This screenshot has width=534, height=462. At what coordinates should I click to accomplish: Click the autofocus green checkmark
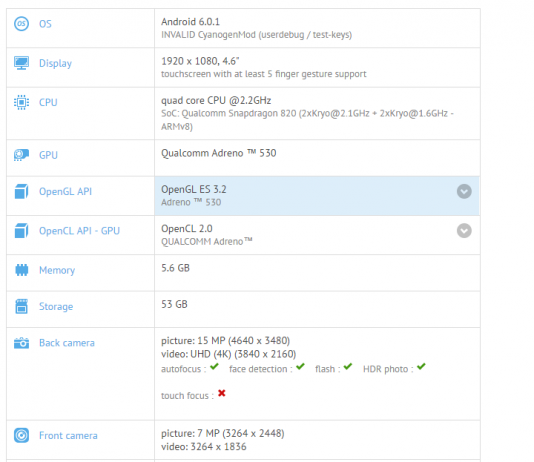coord(214,367)
